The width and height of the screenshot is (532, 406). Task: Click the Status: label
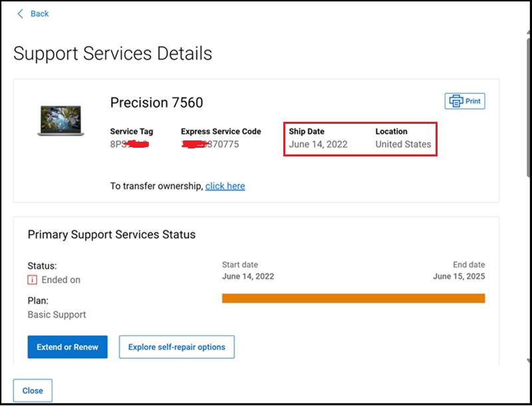click(x=42, y=266)
